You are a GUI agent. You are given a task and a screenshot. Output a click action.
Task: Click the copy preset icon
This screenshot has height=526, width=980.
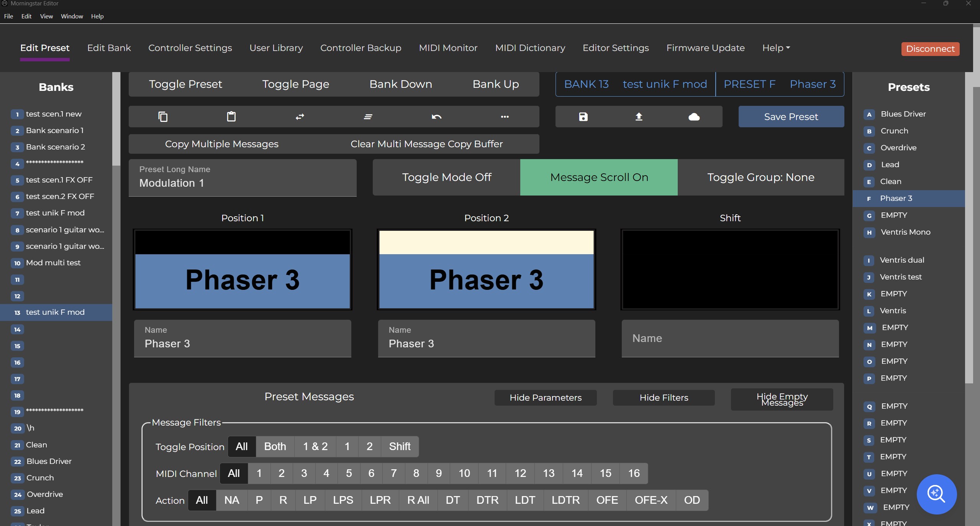click(x=163, y=117)
